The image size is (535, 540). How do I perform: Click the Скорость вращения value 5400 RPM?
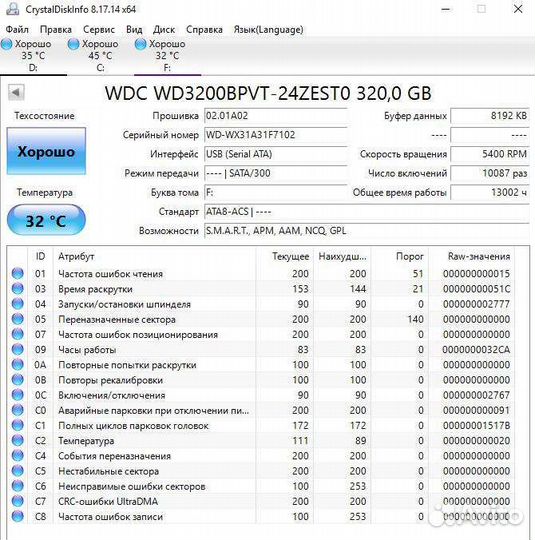pos(490,154)
